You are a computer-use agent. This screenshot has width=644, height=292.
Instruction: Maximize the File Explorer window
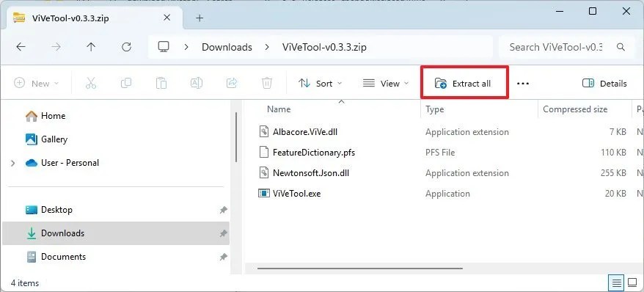592,12
